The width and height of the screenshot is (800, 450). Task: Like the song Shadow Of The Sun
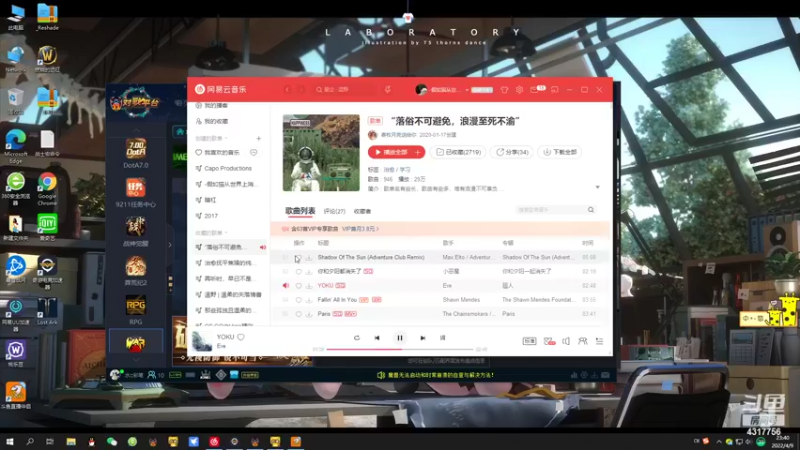[x=298, y=257]
